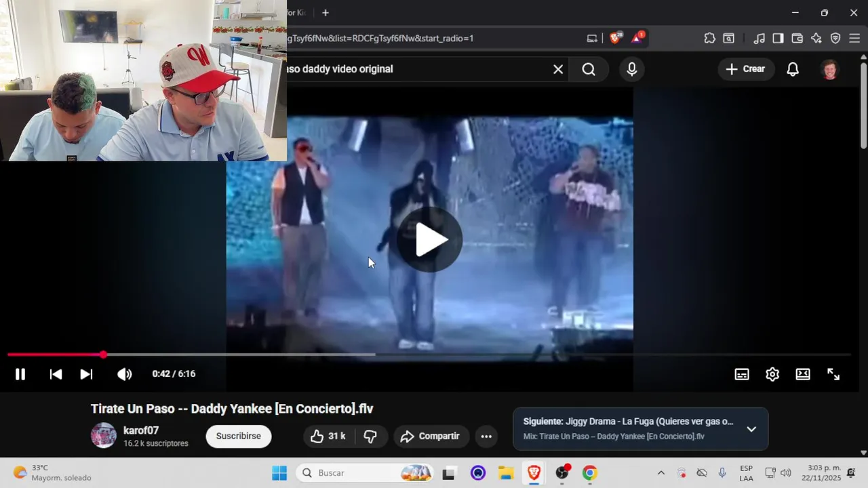Open the Brave hamburger main menu
Viewport: 868px width, 488px height.
click(x=854, y=39)
